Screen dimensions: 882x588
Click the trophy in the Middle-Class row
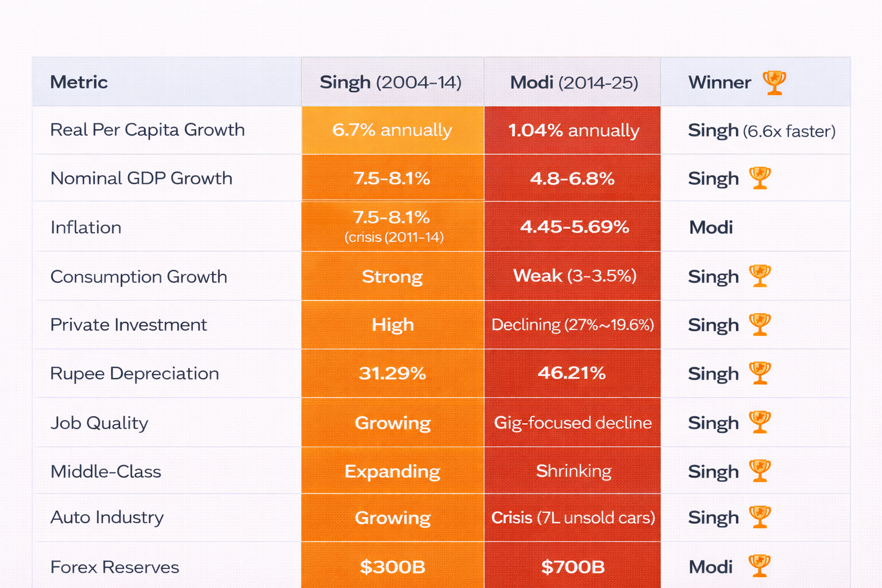[x=760, y=471]
